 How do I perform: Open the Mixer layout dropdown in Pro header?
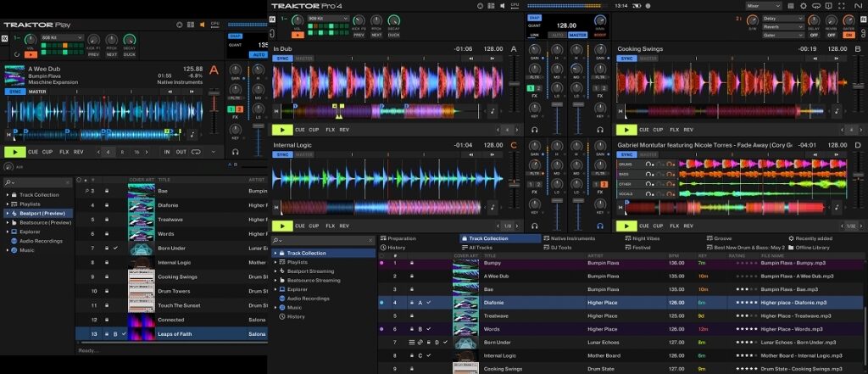click(764, 6)
